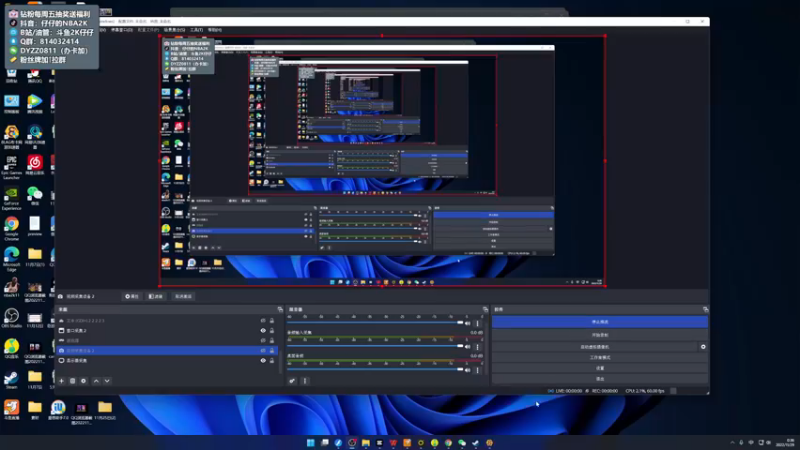The image size is (800, 450).
Task: Toggle visibility of the topmost source row
Action: [x=263, y=320]
